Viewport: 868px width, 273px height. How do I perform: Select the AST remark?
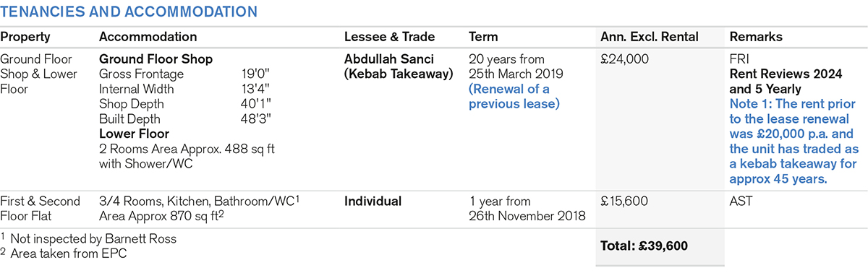[x=741, y=201]
